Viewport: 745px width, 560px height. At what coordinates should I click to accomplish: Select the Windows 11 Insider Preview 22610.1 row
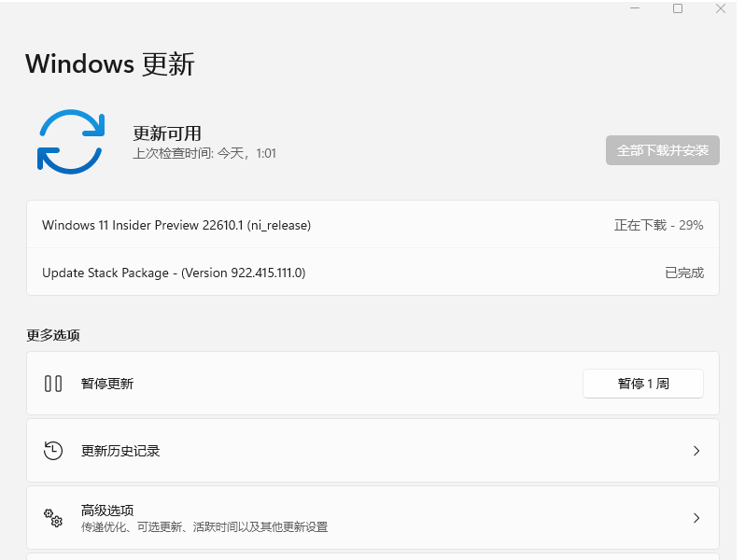[x=372, y=225]
